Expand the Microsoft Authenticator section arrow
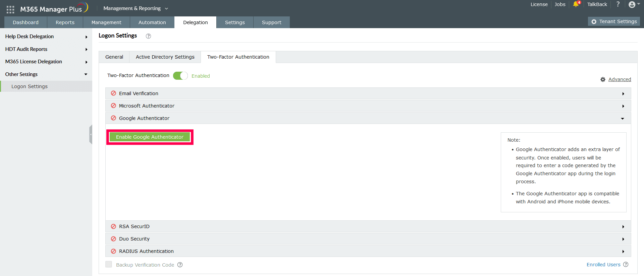The image size is (644, 276). [623, 106]
